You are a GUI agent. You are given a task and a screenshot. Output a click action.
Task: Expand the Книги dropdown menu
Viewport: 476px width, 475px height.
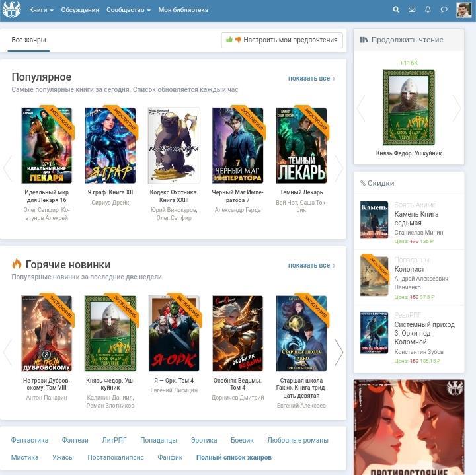pyautogui.click(x=41, y=10)
